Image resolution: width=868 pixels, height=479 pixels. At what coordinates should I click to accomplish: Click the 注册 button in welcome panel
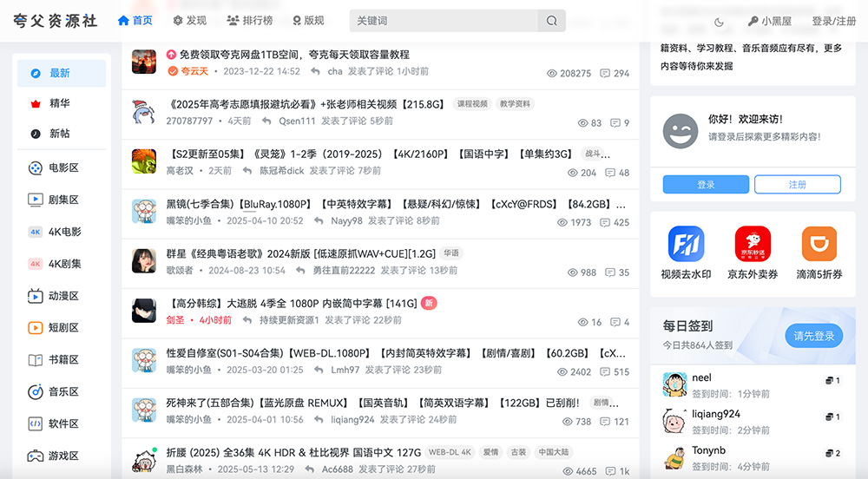(797, 184)
